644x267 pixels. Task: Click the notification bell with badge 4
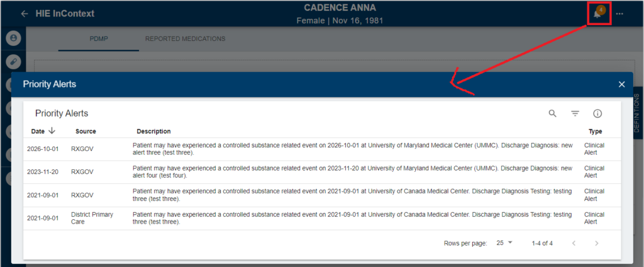599,13
